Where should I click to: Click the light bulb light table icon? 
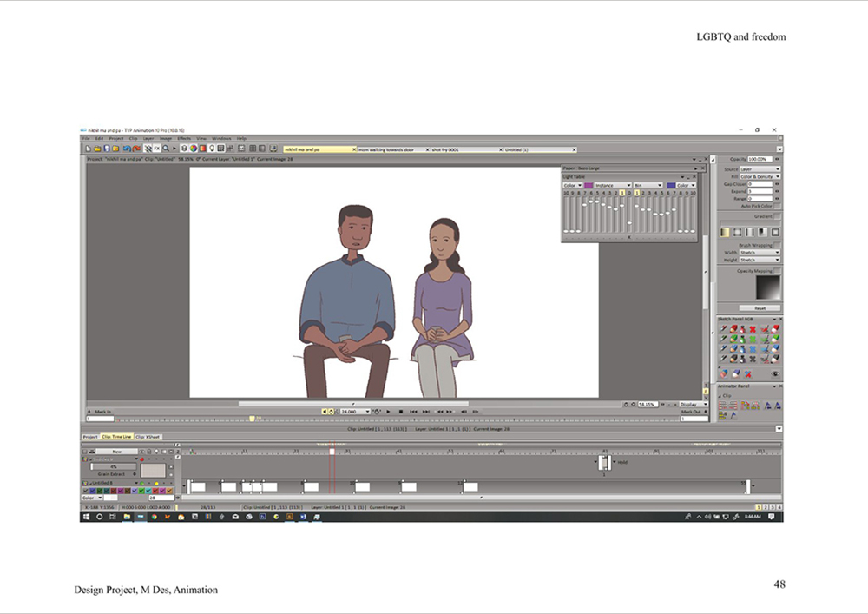click(x=212, y=149)
